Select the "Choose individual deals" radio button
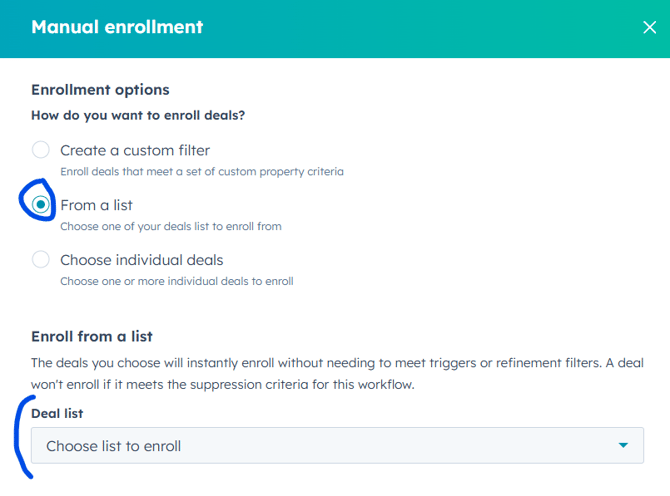Viewport: 670px width, 496px height. [x=41, y=260]
